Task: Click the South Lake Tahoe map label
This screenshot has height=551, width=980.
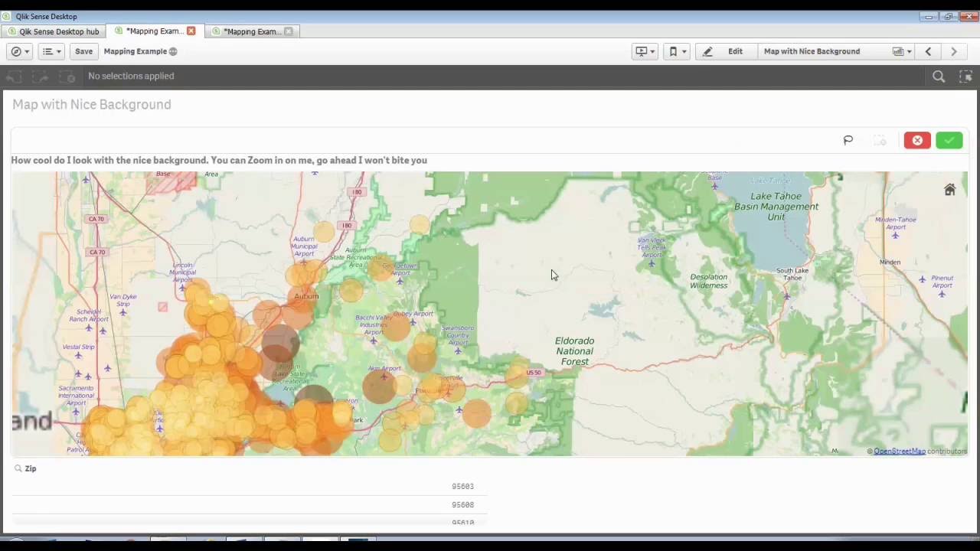Action: tap(792, 274)
